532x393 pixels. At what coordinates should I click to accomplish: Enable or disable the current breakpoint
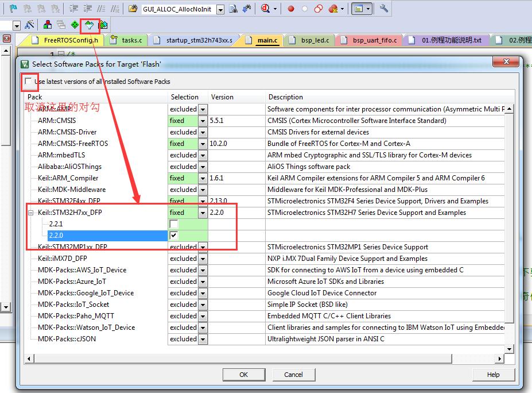coord(305,9)
